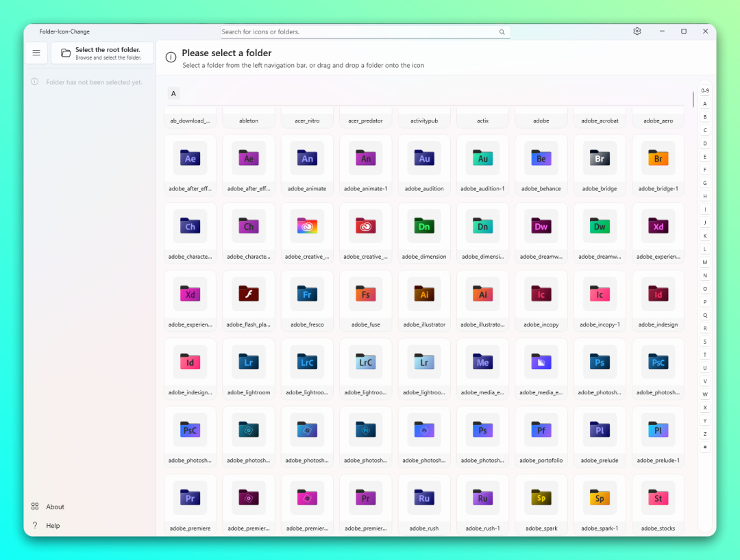Click the 'Folder has not been selected yet' message
The image size is (740, 560).
pyautogui.click(x=94, y=82)
